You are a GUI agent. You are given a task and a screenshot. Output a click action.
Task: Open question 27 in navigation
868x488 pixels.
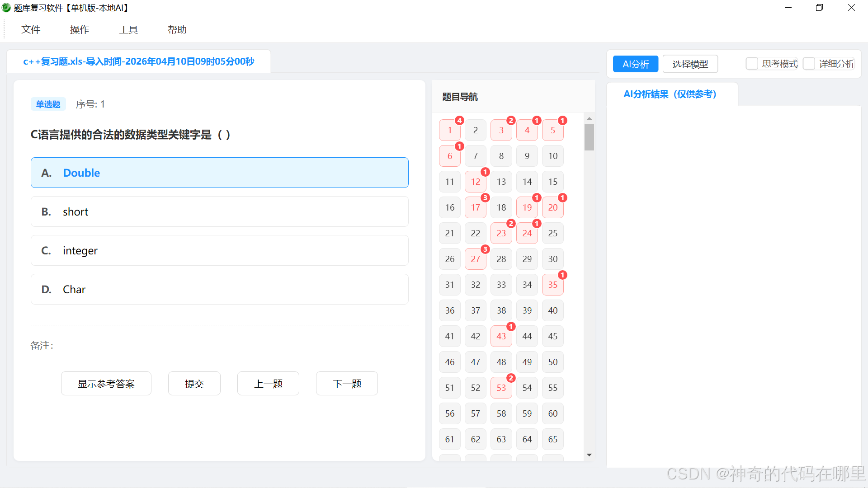[476, 259]
